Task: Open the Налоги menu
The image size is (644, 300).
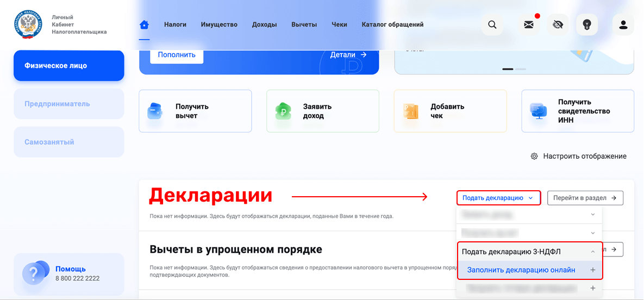Action: [x=176, y=24]
